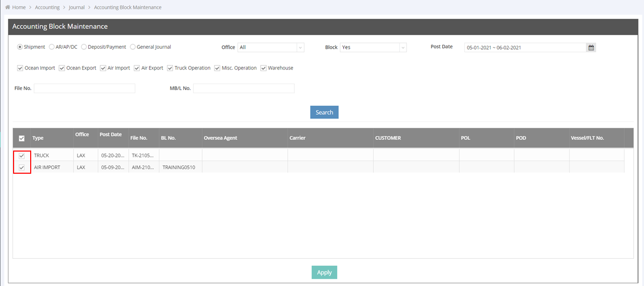This screenshot has height=286, width=644.
Task: Uncheck the TRUCK row checkbox
Action: point(22,156)
